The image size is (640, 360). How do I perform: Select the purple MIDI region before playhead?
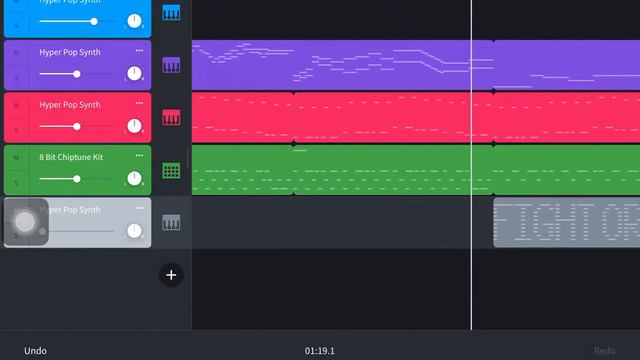[x=343, y=65]
